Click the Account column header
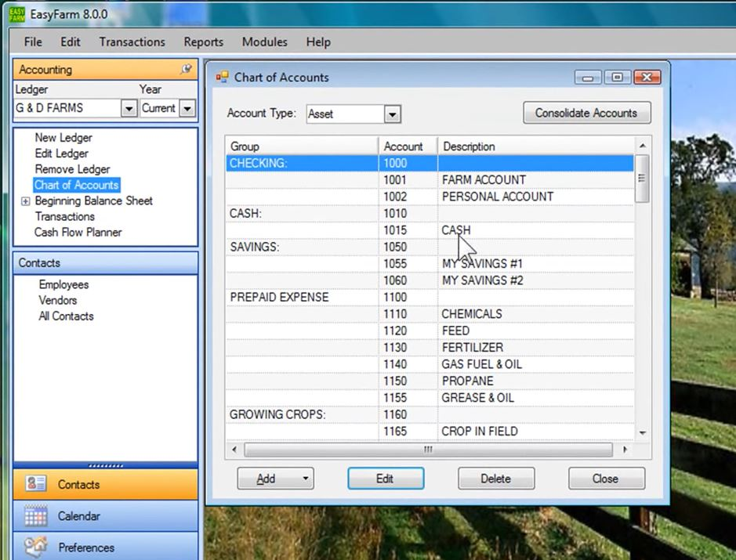 (x=408, y=146)
